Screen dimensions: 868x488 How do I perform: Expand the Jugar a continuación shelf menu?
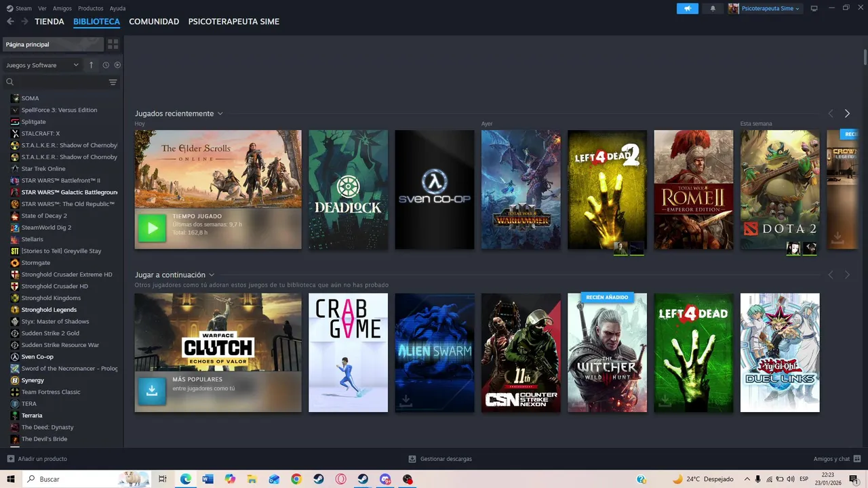click(x=212, y=275)
